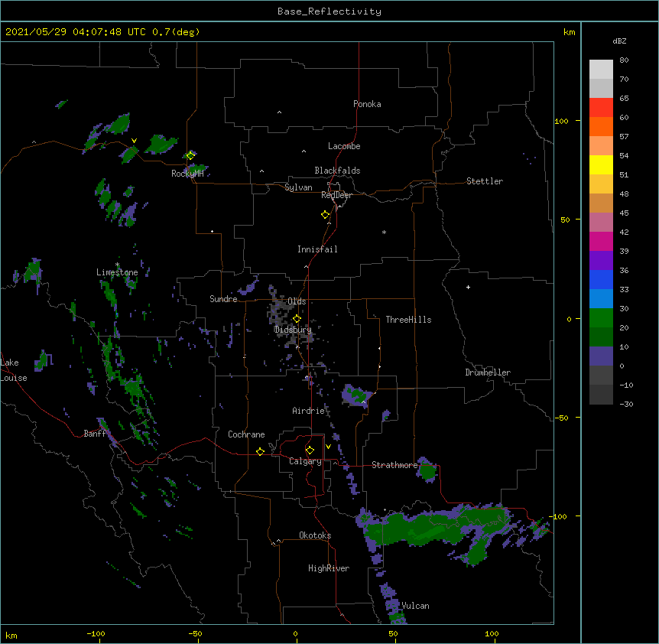Select the Okotoks label

point(315,535)
